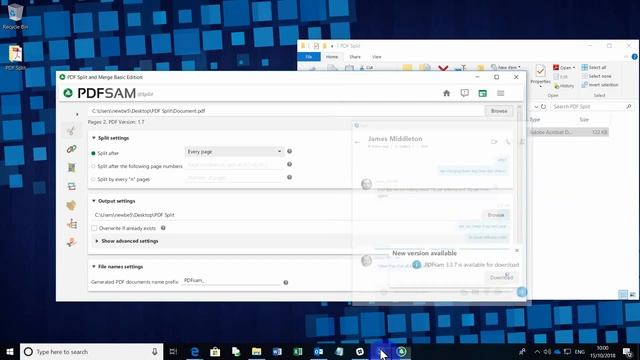Click Select none in Explorer ribbon

click(596, 76)
